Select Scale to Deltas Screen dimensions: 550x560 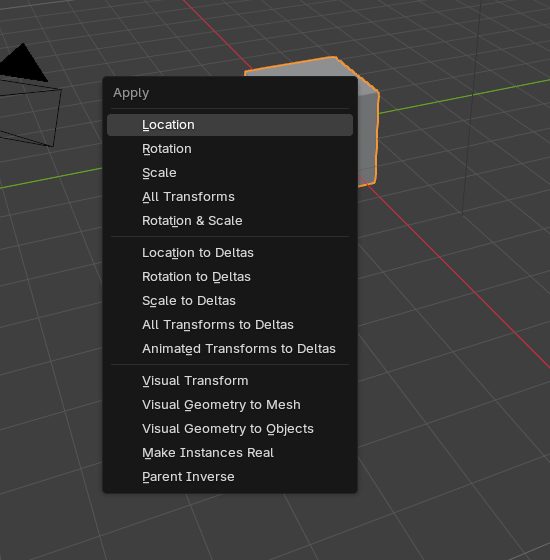click(x=230, y=301)
